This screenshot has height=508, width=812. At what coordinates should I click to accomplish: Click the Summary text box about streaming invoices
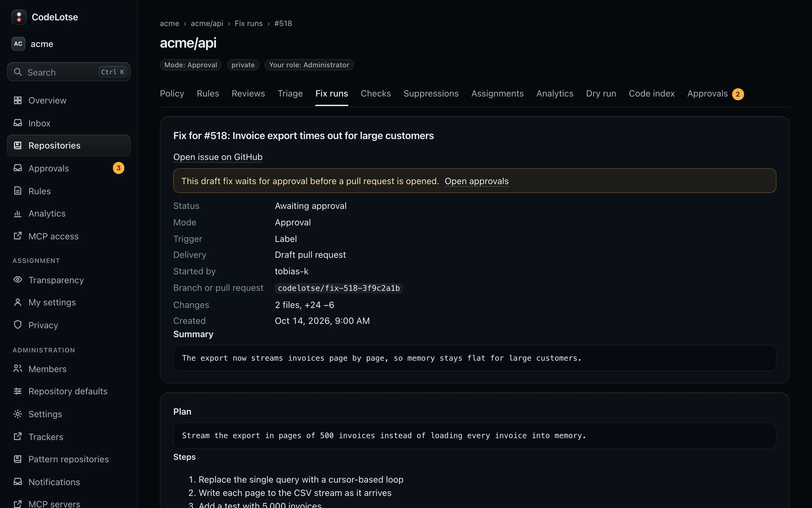click(475, 358)
